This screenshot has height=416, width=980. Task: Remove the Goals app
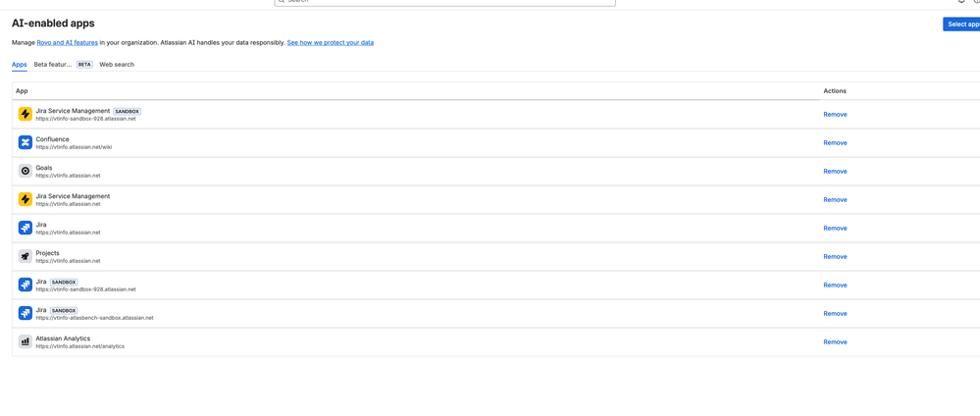click(835, 172)
